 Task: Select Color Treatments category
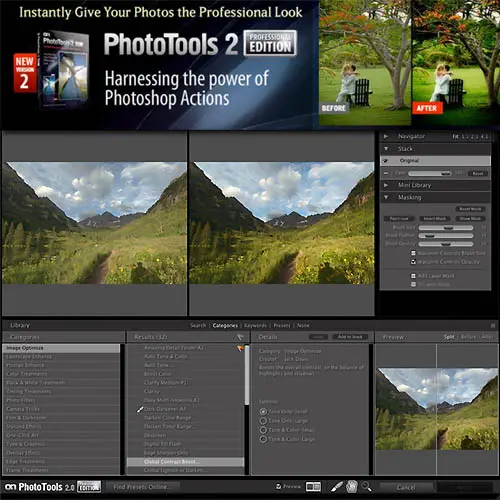click(x=61, y=374)
